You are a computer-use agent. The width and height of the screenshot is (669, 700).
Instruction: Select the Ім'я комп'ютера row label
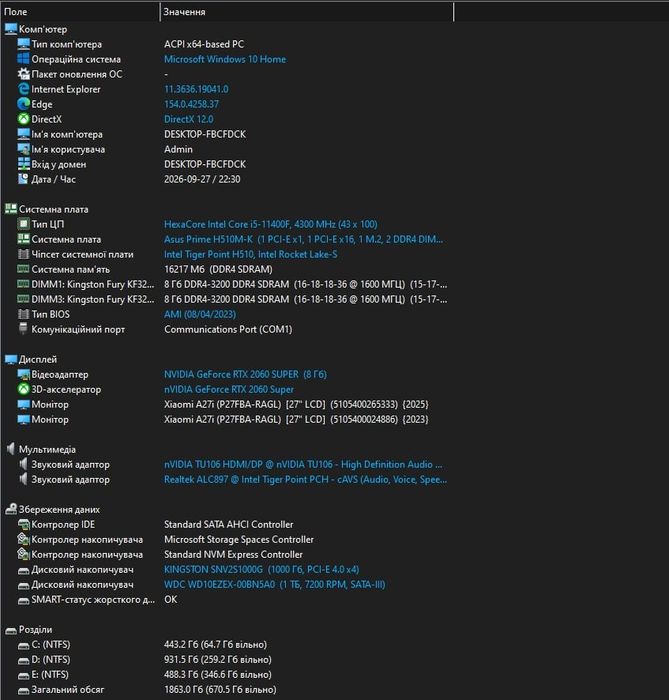(x=67, y=134)
